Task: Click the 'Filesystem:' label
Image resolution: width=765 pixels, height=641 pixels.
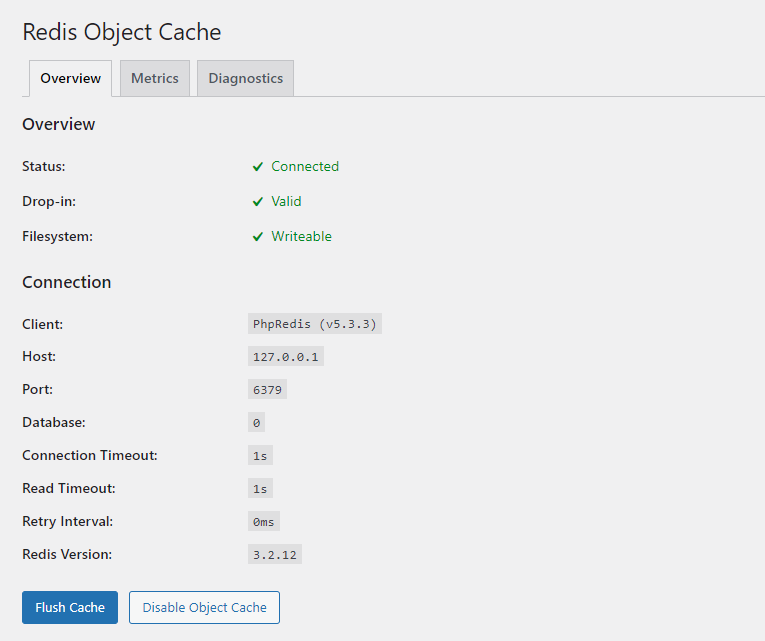Action: click(58, 236)
